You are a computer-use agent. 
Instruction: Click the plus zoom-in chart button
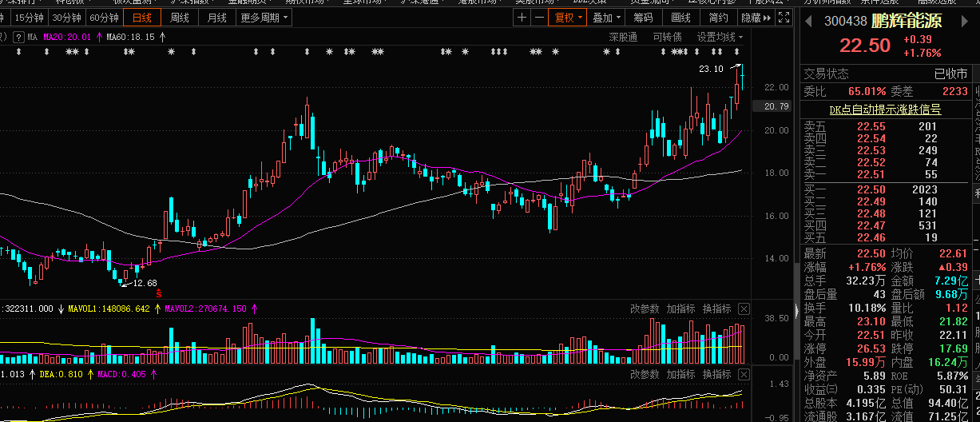[x=522, y=18]
